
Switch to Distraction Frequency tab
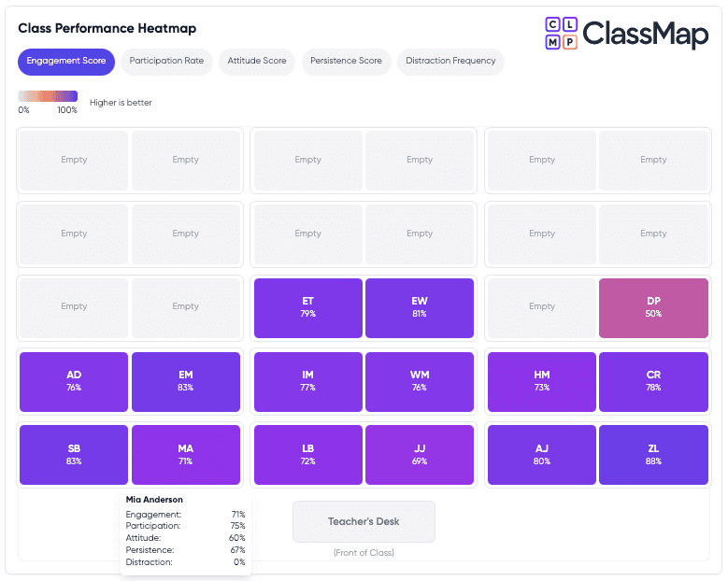tap(450, 62)
